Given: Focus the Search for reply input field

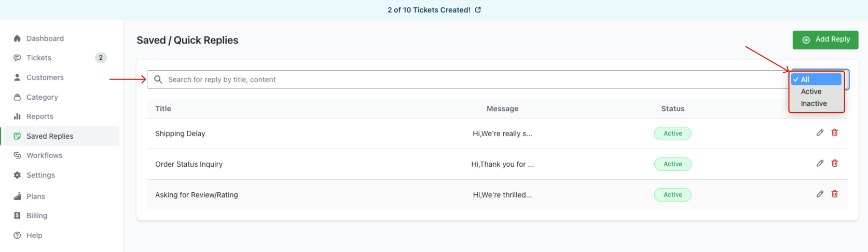Looking at the screenshot, I should [467, 79].
